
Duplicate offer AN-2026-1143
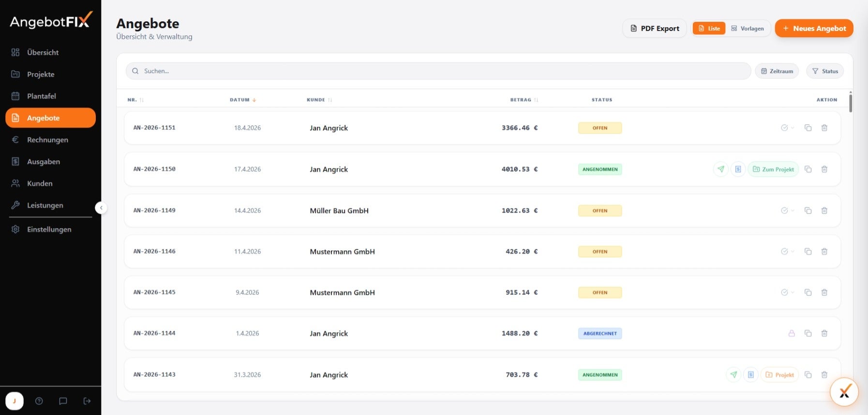808,375
